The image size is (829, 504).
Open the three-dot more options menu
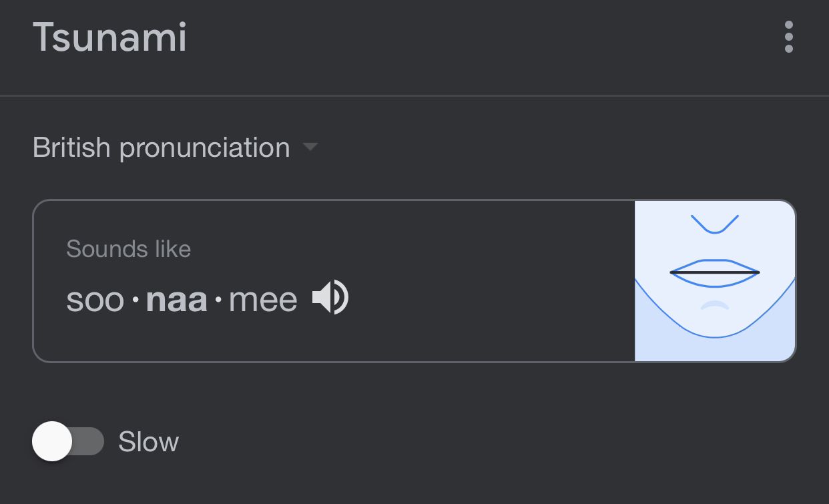point(788,37)
